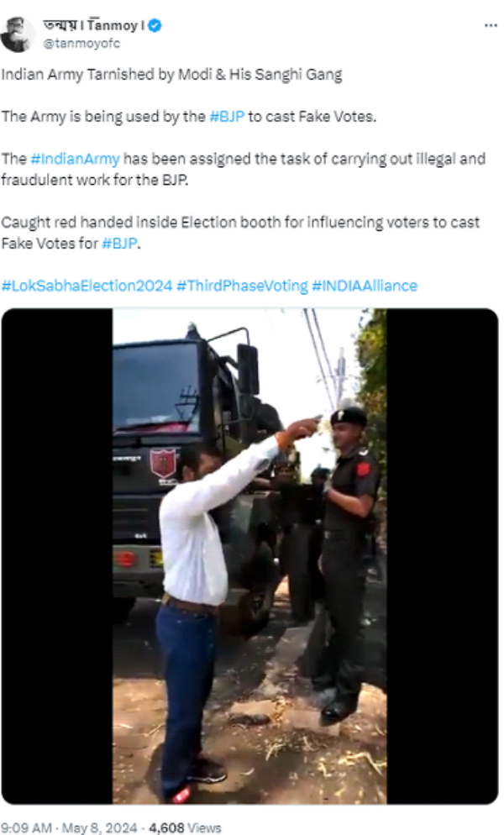Click the tweet headline about Indian Army Tarnished
This screenshot has width=504, height=835.
[171, 75]
